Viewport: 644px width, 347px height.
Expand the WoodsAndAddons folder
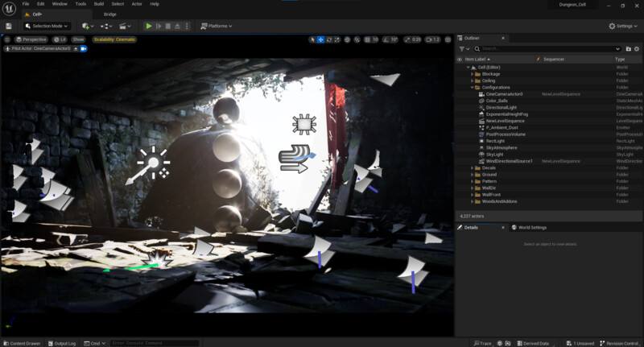472,201
